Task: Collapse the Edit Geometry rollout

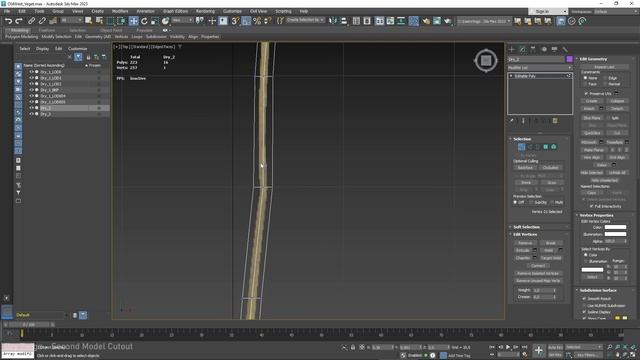Action: (x=593, y=59)
